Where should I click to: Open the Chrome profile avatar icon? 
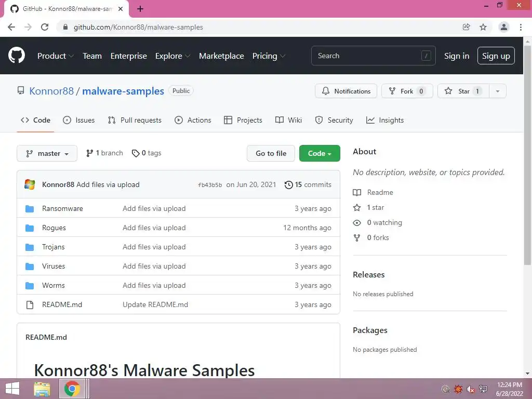click(x=504, y=27)
